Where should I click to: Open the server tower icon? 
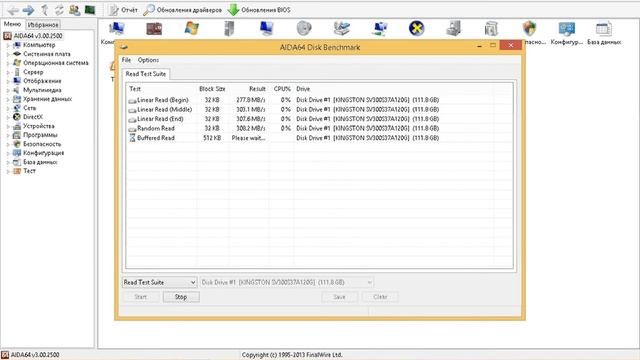pyautogui.click(x=229, y=29)
